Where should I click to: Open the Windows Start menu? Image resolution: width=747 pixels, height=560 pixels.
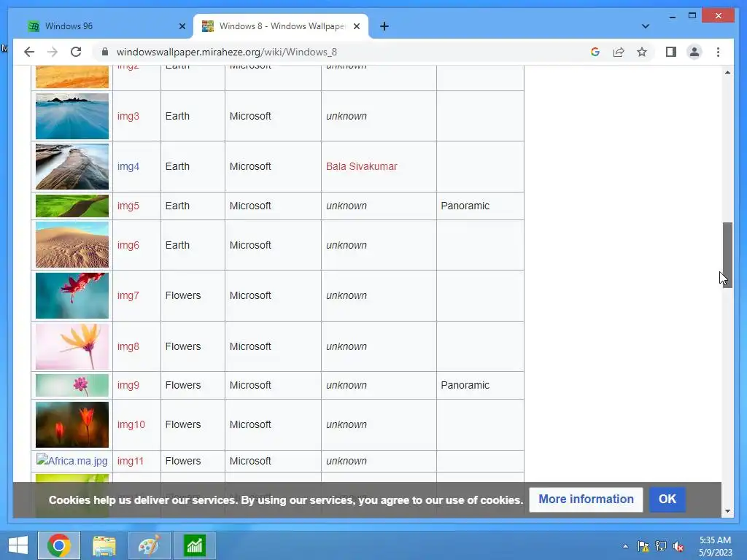18,545
